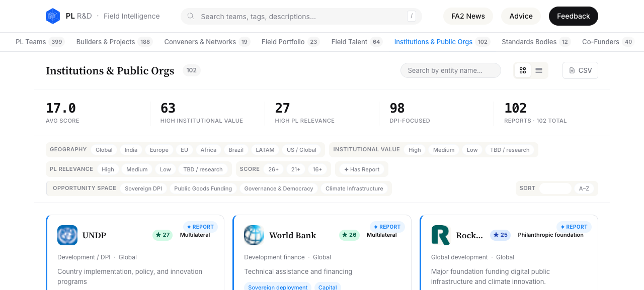
Task: Click Capital tag on World Bank card
Action: [x=328, y=287]
